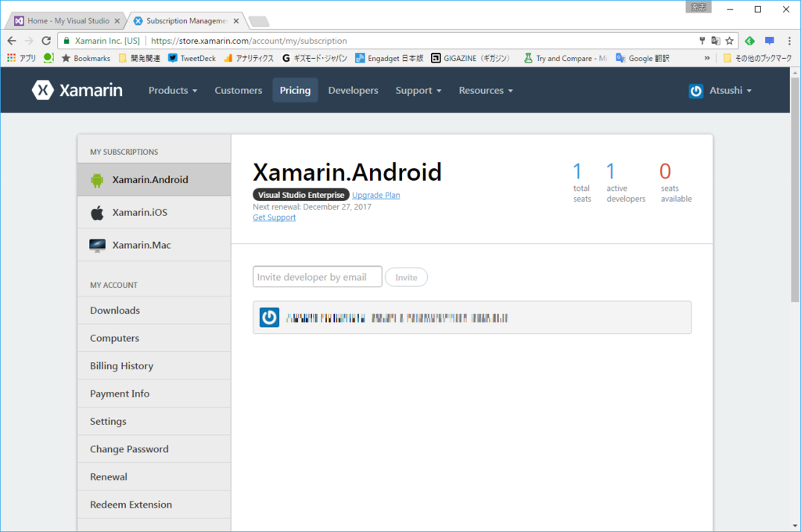The image size is (801, 532).
Task: Open the ギズモード・ジャパン bookmark
Action: [x=314, y=58]
